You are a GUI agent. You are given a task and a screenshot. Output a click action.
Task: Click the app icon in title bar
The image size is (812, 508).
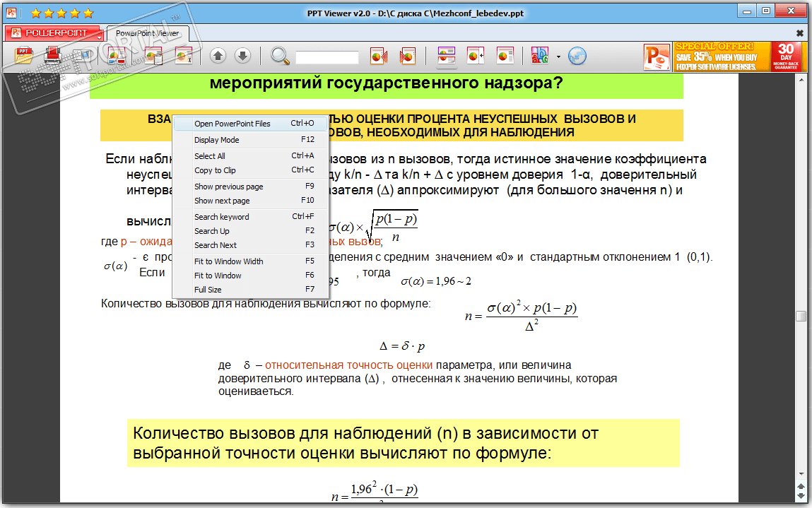coord(11,13)
